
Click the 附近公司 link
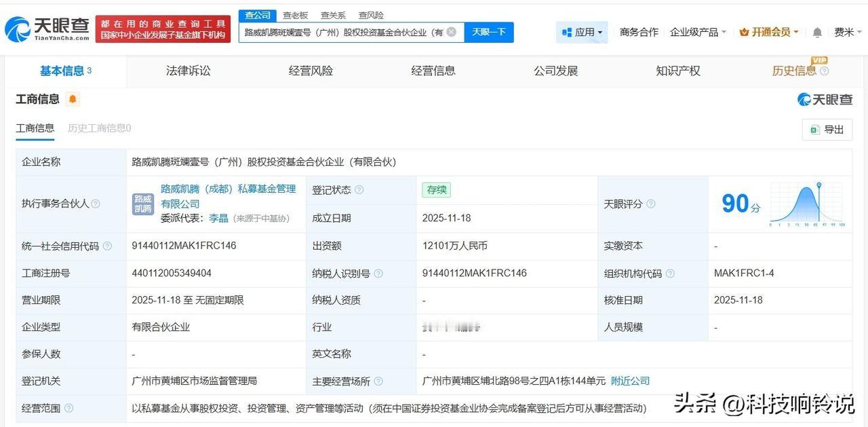point(630,382)
